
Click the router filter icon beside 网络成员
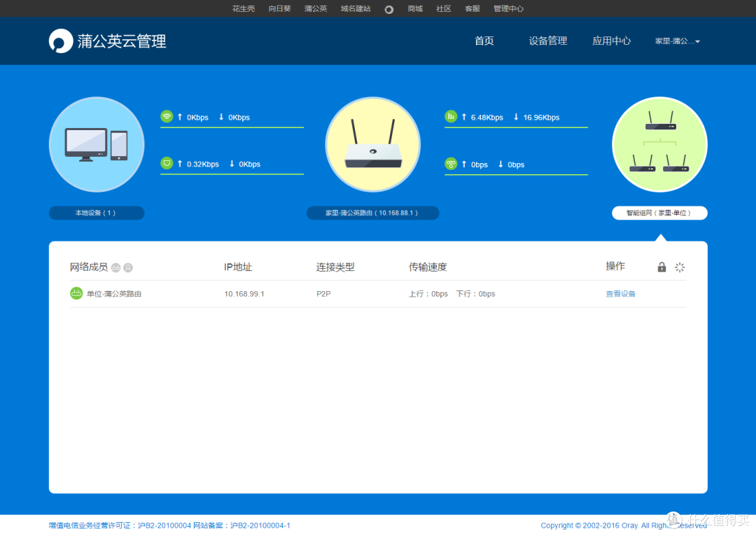115,267
